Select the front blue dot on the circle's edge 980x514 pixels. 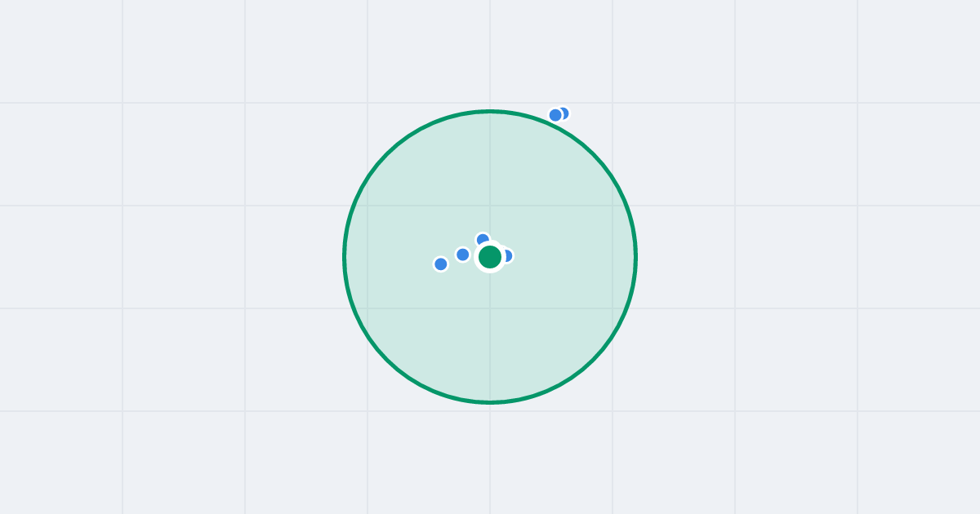pos(555,115)
